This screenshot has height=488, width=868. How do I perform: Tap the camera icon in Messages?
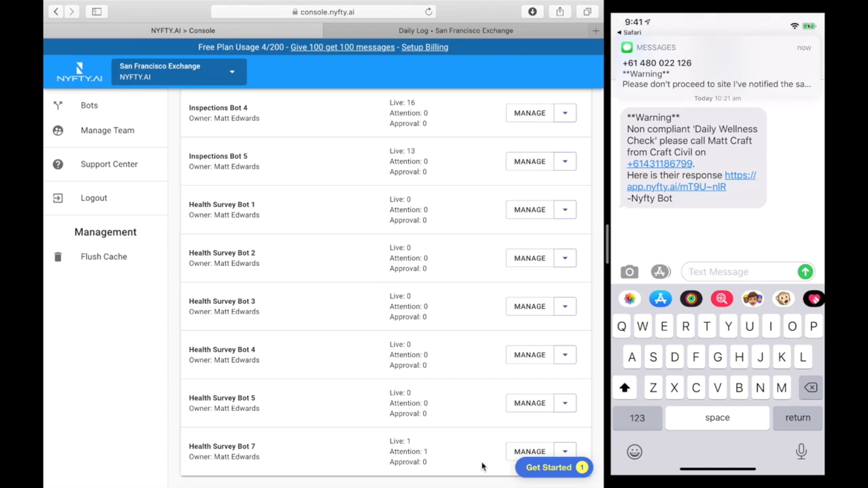tap(629, 272)
